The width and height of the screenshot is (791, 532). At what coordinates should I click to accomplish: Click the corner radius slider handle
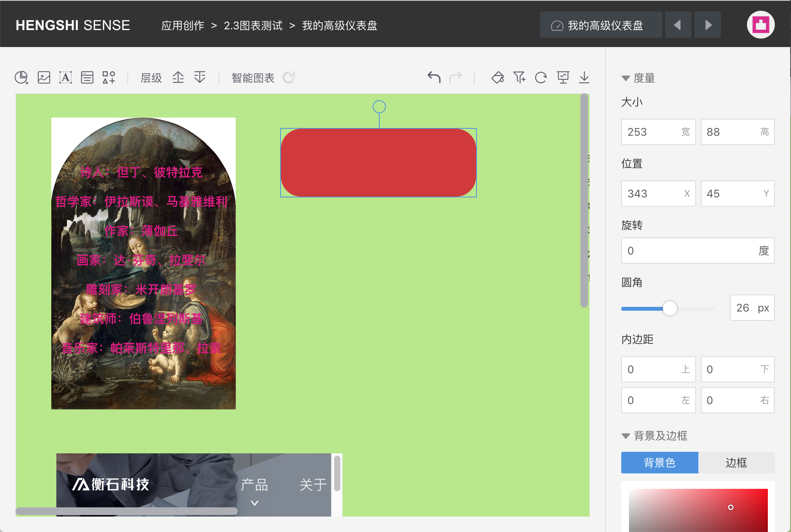pos(670,308)
